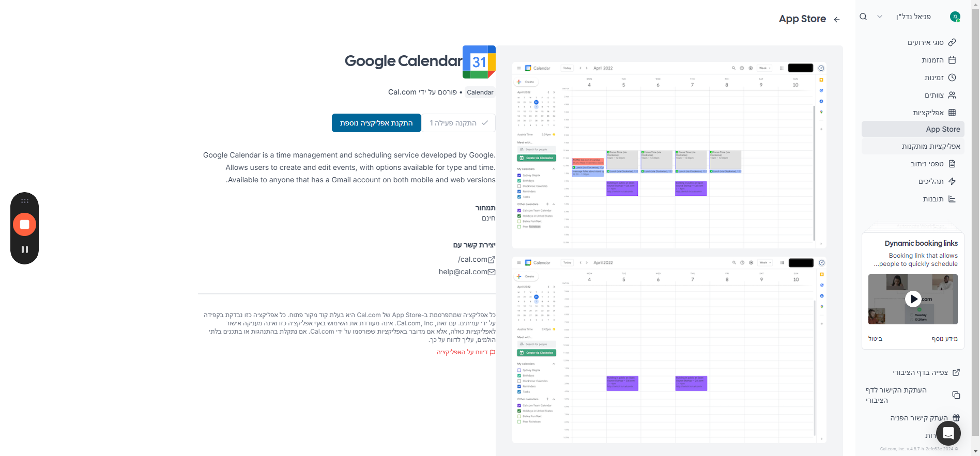Screen dimensions: 980x456
Task: Click the user avatar in the sidebar
Action: pos(955,17)
